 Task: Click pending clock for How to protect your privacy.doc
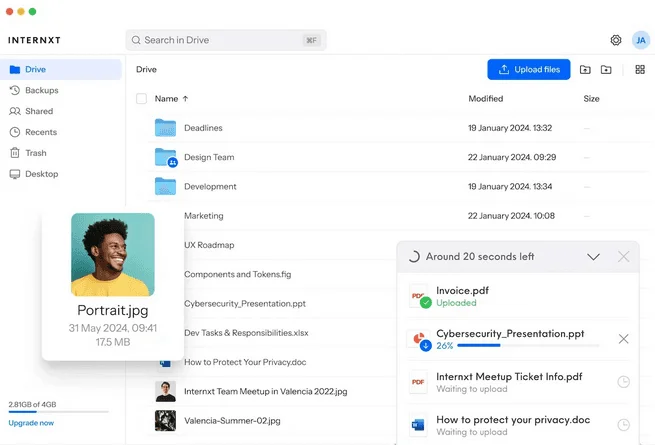[x=623, y=425]
